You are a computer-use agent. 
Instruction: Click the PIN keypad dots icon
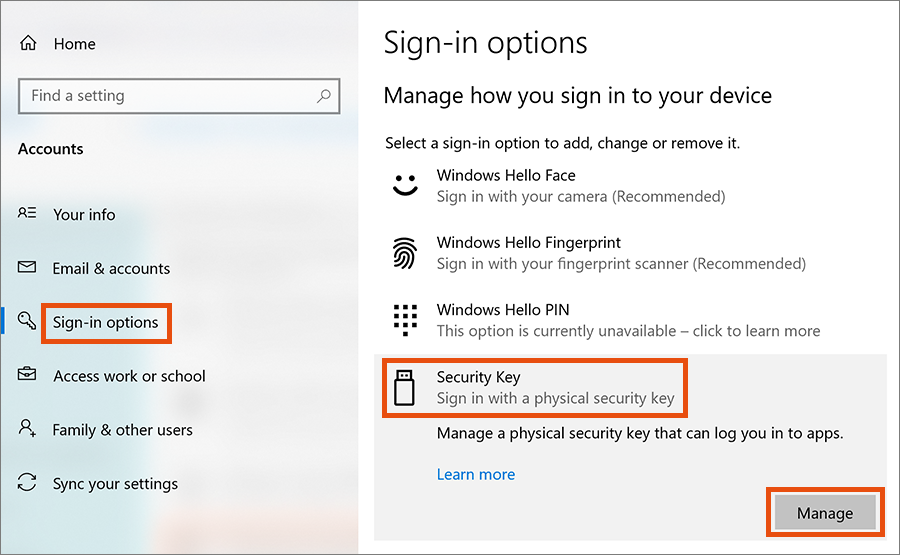click(404, 320)
